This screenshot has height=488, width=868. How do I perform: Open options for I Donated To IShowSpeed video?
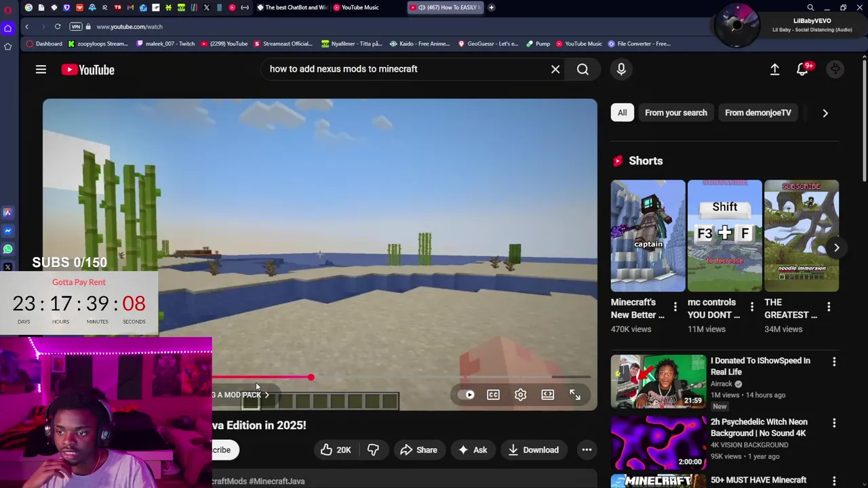click(x=834, y=362)
